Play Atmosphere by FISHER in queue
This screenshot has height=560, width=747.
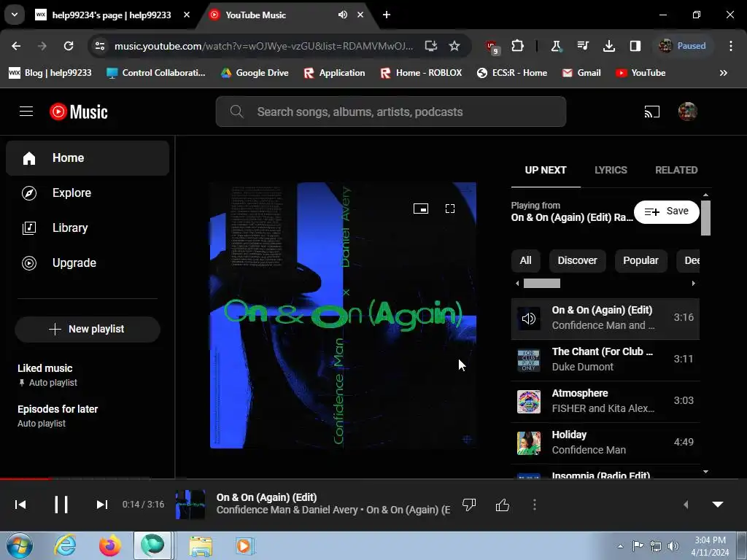point(605,401)
